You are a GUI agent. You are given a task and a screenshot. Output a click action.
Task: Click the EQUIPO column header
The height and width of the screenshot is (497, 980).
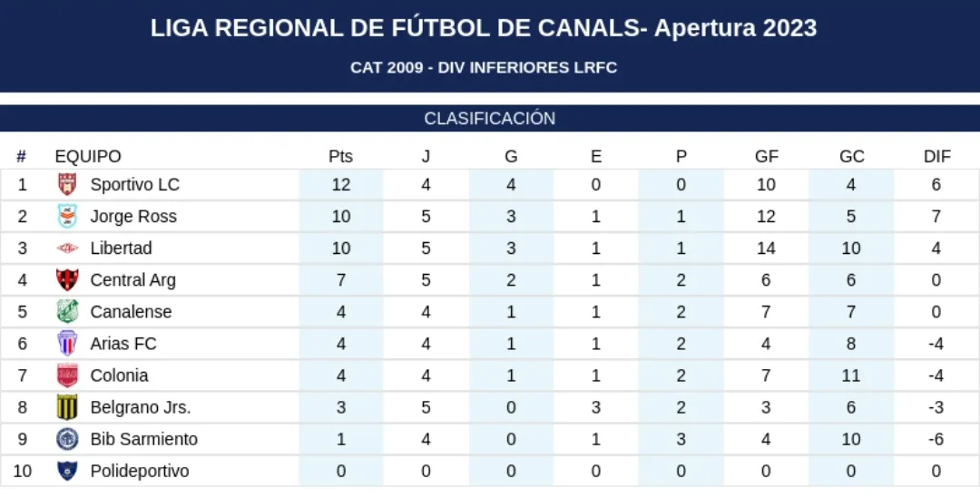coord(88,156)
